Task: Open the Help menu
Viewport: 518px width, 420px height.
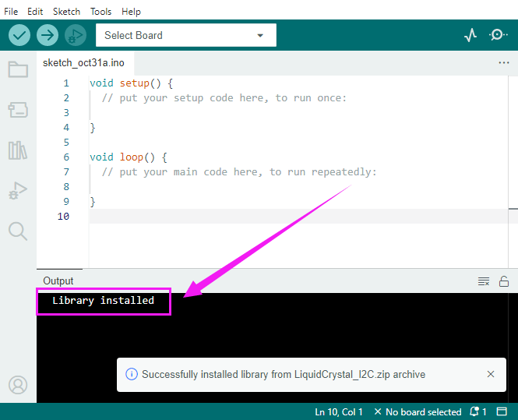Action: pos(131,12)
